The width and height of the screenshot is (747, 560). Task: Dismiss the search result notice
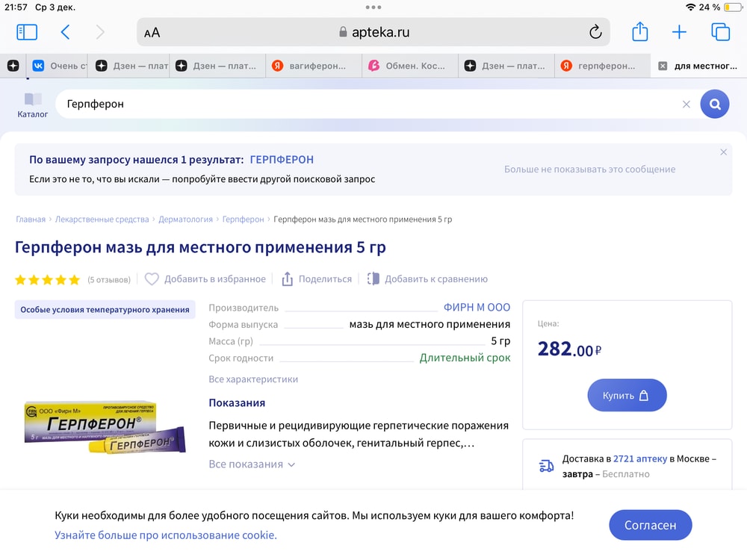723,152
